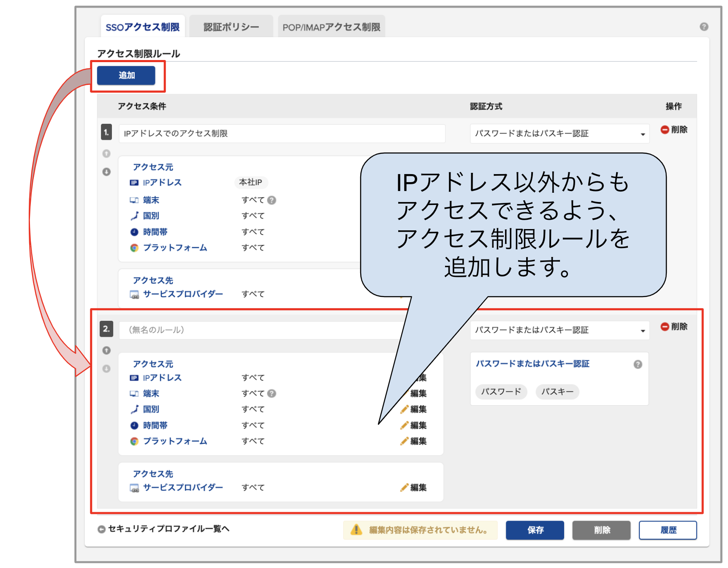Open rule 2 authentication method dropdown
Screen dimensions: 728x568
click(x=560, y=330)
